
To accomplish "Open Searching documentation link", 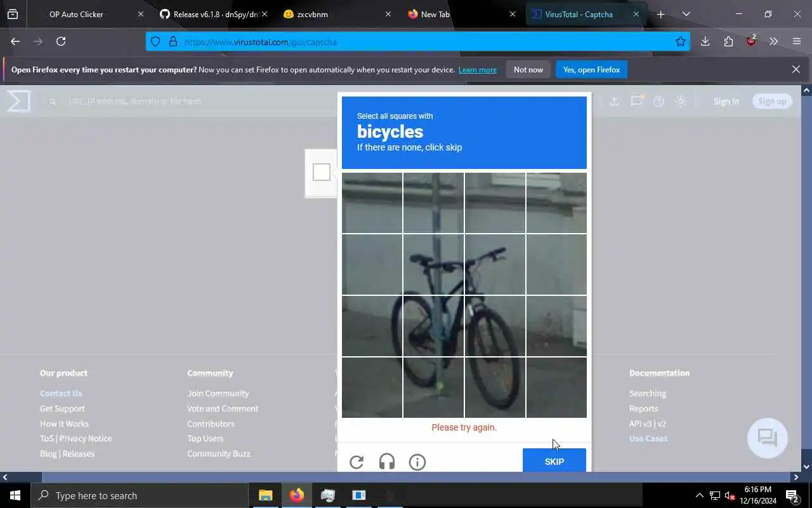I will click(648, 393).
